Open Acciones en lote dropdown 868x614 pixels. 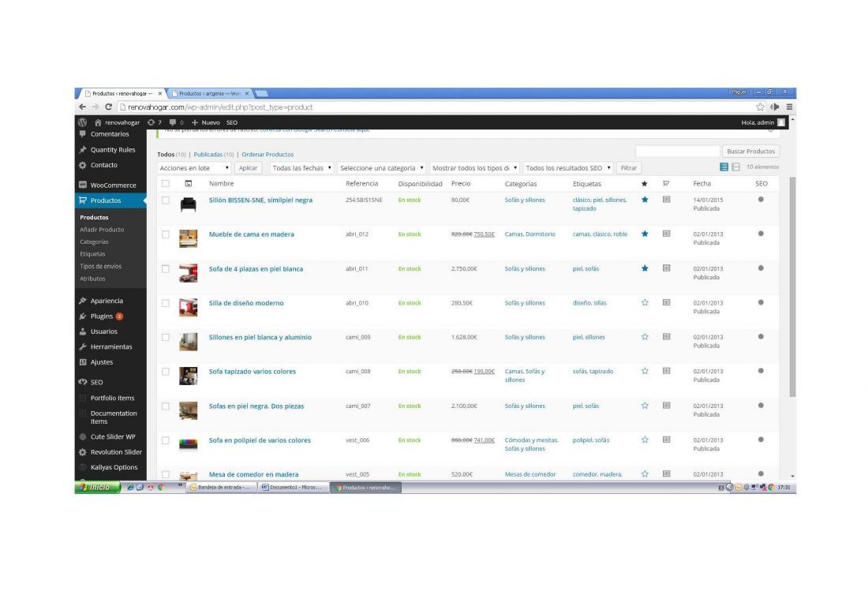pos(194,168)
